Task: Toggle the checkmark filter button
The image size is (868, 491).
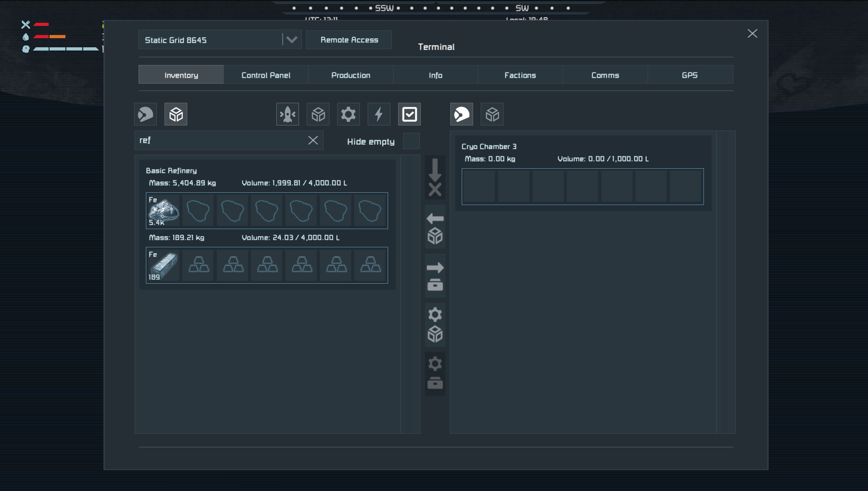Action: click(x=409, y=114)
